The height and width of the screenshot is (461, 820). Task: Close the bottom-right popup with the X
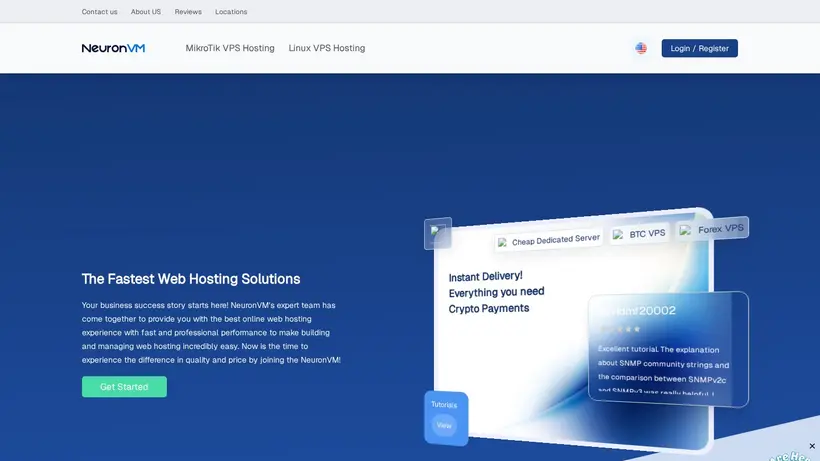pyautogui.click(x=812, y=446)
